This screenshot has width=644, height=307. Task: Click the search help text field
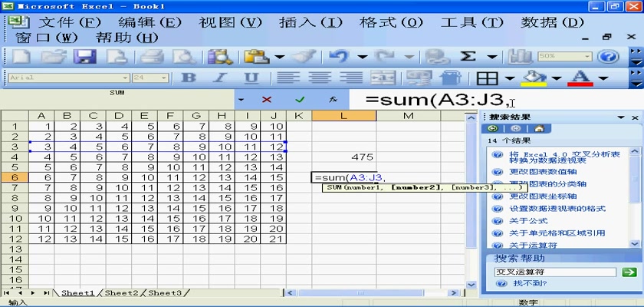555,272
